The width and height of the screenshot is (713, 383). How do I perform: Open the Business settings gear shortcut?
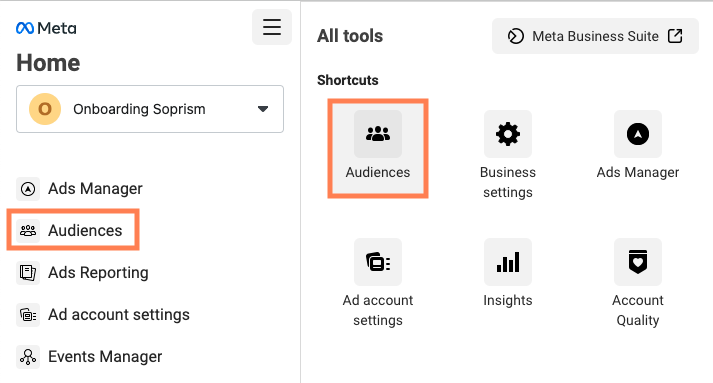508,134
